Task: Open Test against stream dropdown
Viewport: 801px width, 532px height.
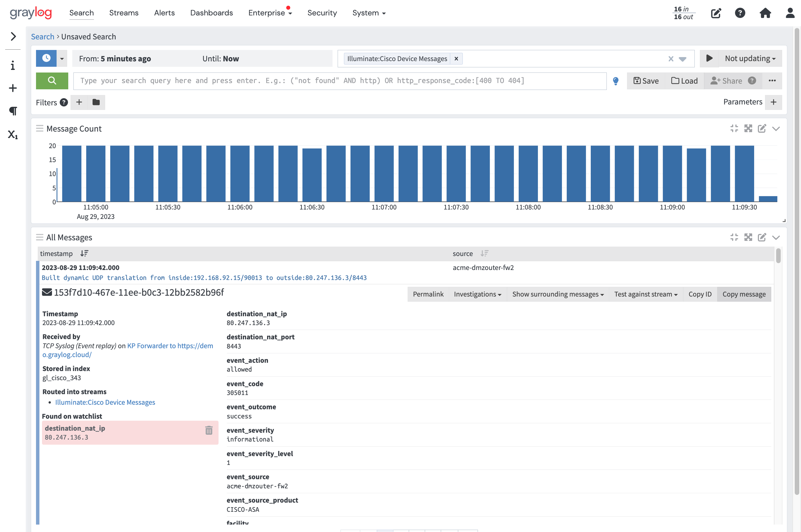Action: [646, 294]
